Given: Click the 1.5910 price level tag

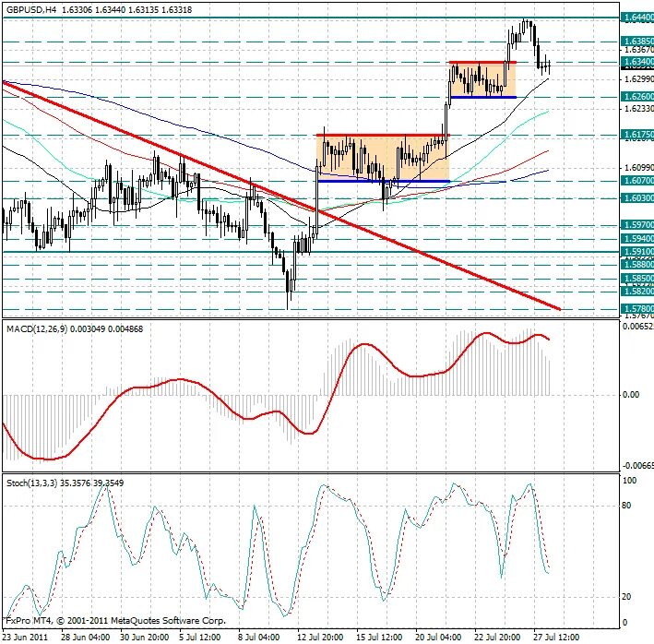Looking at the screenshot, I should [637, 252].
